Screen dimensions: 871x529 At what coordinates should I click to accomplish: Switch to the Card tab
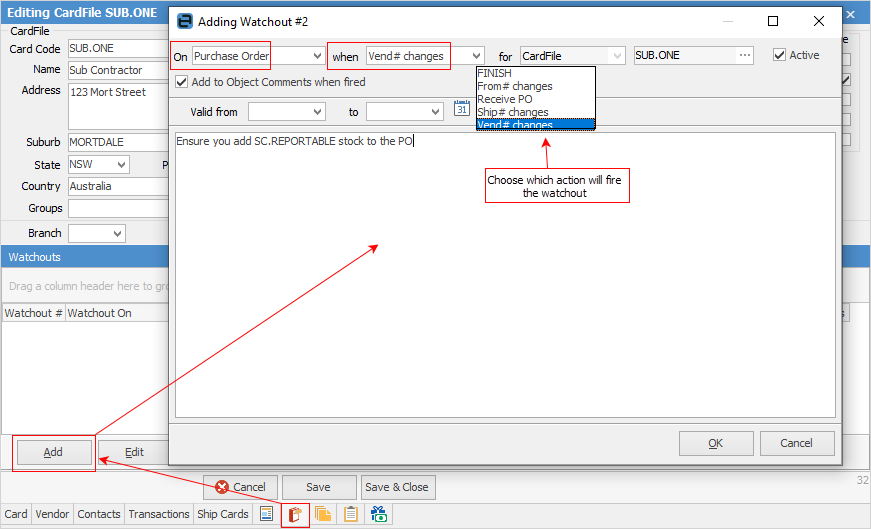[x=16, y=514]
